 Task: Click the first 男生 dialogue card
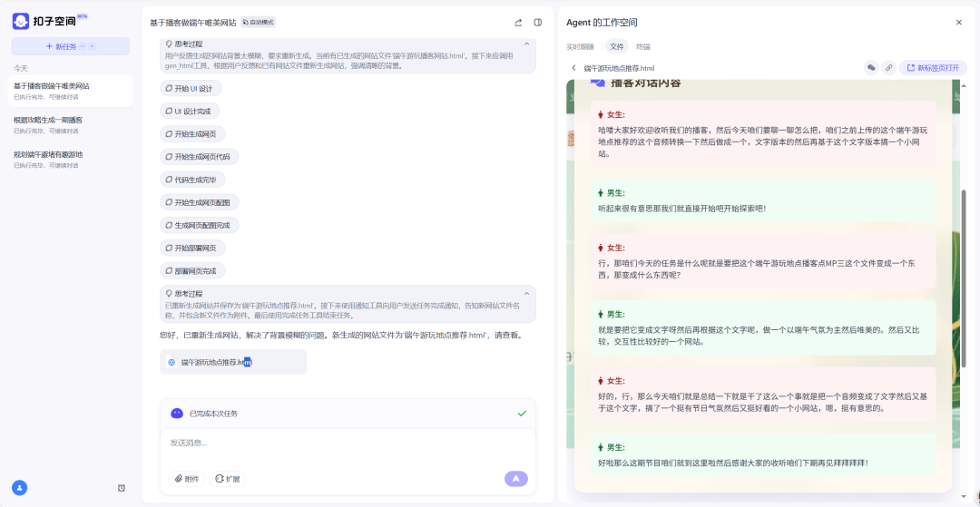[763, 201]
